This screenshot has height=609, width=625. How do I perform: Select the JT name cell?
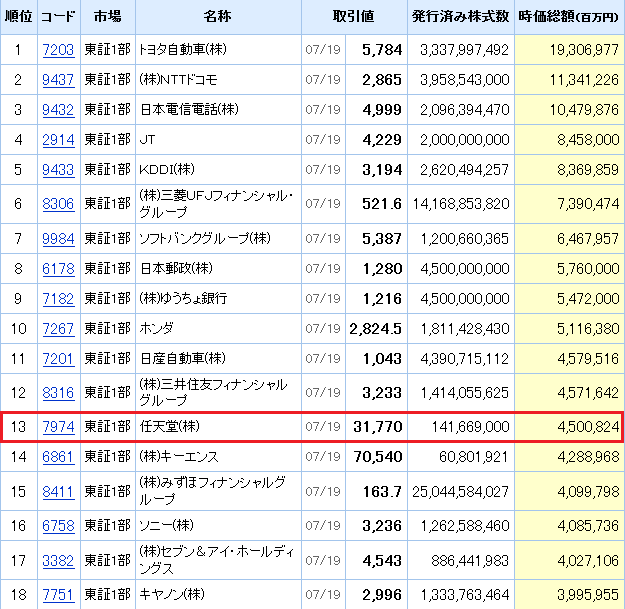pyautogui.click(x=218, y=140)
